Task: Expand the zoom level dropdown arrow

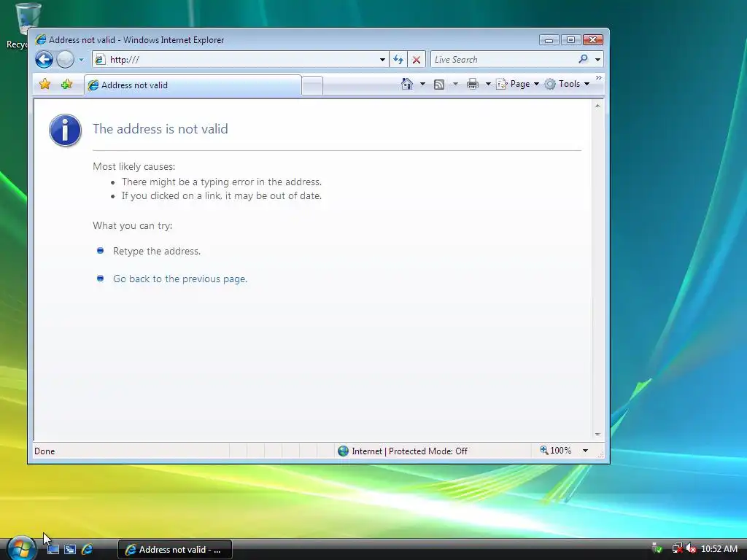Action: pyautogui.click(x=585, y=451)
